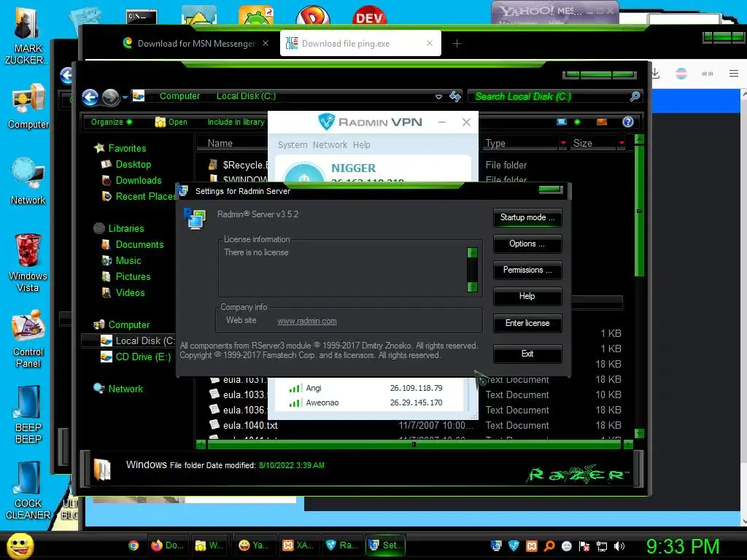Open the Type column filter dropdown
Screen dimensions: 747x560
click(x=564, y=143)
